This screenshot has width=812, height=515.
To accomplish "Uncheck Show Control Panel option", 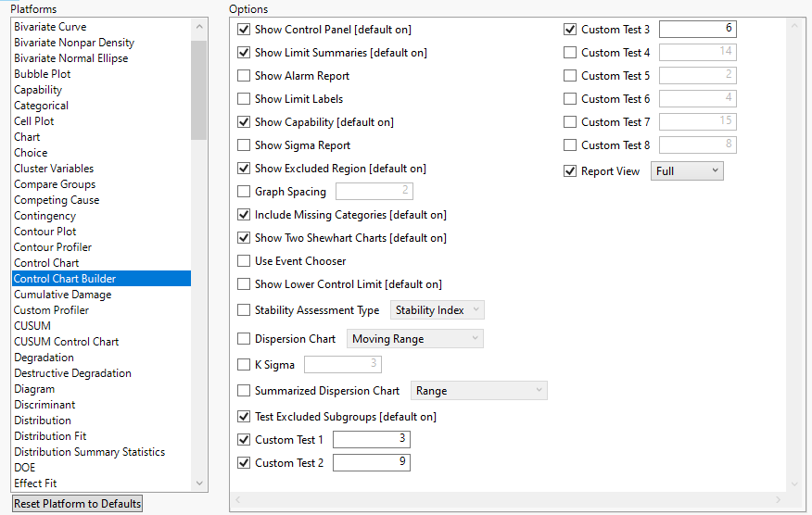I will pos(244,30).
